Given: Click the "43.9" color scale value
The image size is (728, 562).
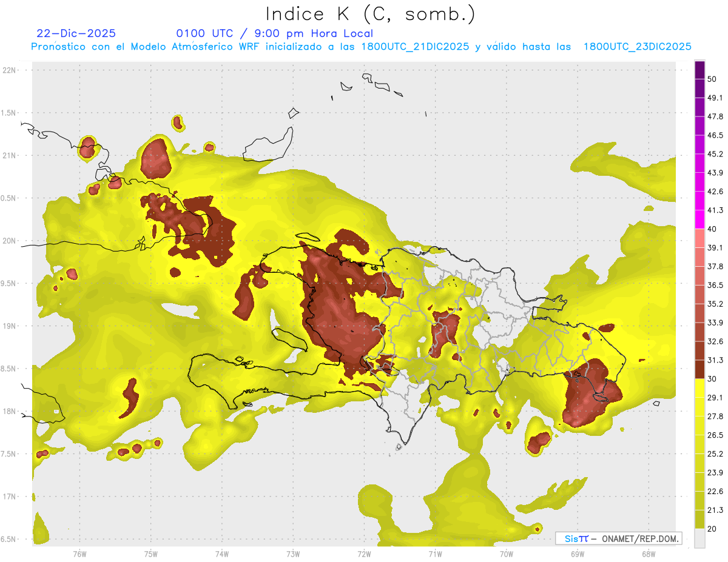Looking at the screenshot, I should pyautogui.click(x=715, y=173).
